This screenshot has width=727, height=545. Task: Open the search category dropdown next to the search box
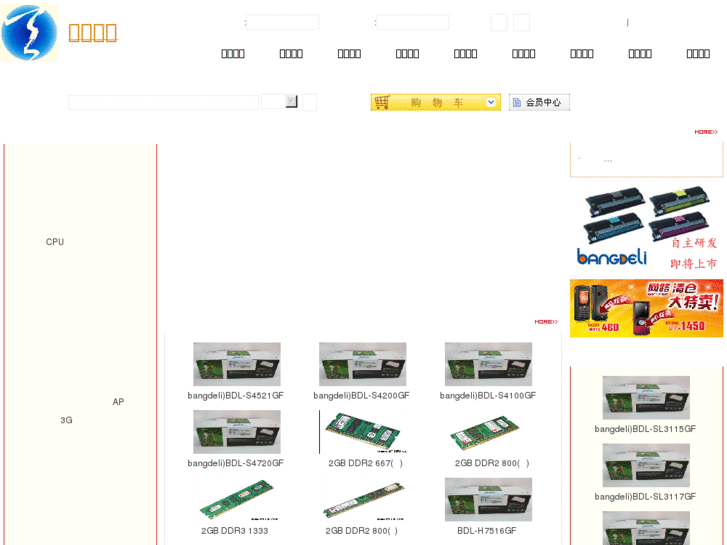[280, 102]
